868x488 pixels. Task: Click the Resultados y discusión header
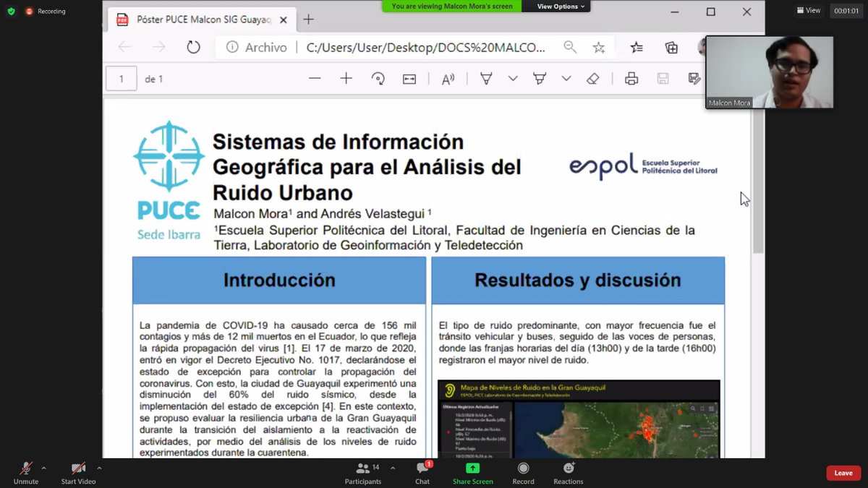click(x=578, y=281)
